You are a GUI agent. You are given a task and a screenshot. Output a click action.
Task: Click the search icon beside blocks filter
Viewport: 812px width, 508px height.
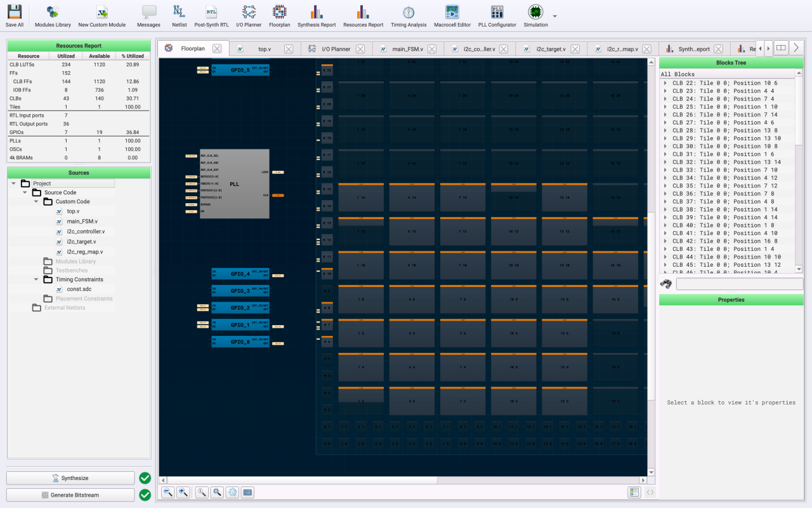tap(666, 284)
